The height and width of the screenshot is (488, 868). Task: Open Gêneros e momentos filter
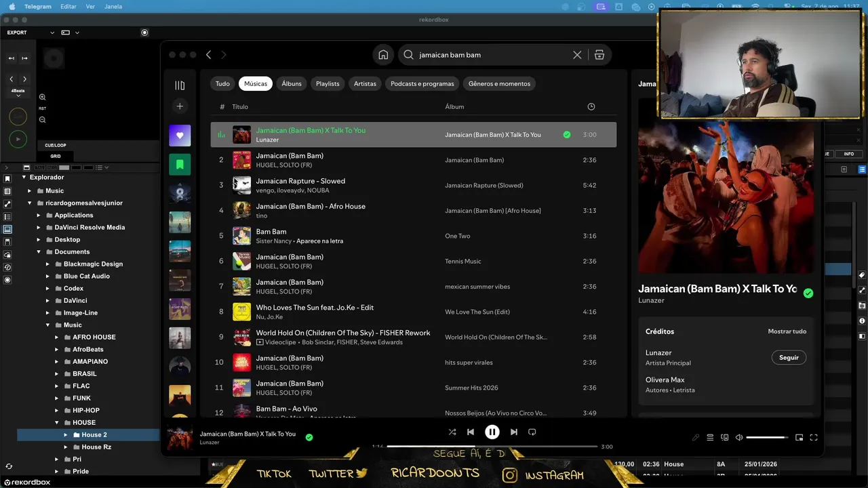point(499,84)
